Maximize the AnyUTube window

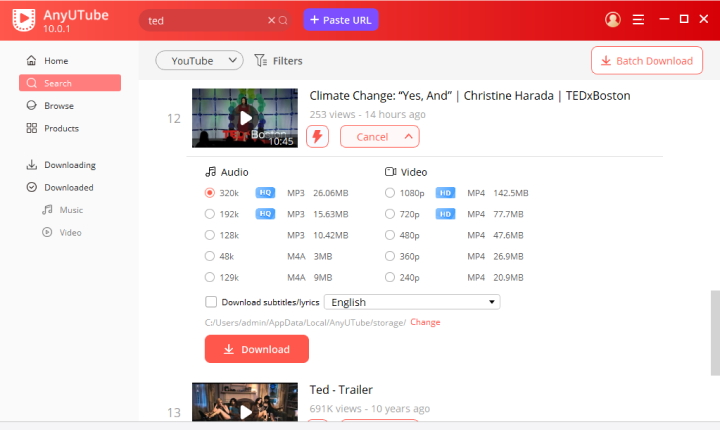(x=684, y=19)
